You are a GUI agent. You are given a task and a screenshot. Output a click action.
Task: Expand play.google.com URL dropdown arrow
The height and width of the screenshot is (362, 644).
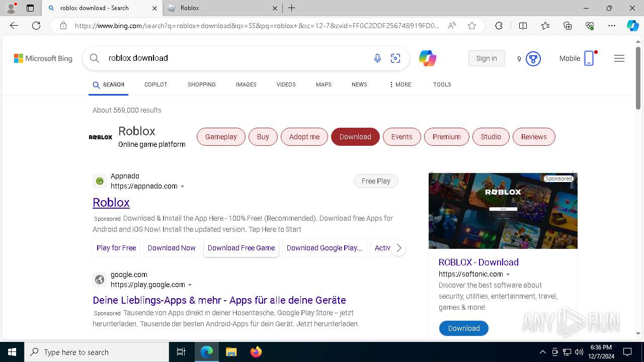pyautogui.click(x=190, y=285)
